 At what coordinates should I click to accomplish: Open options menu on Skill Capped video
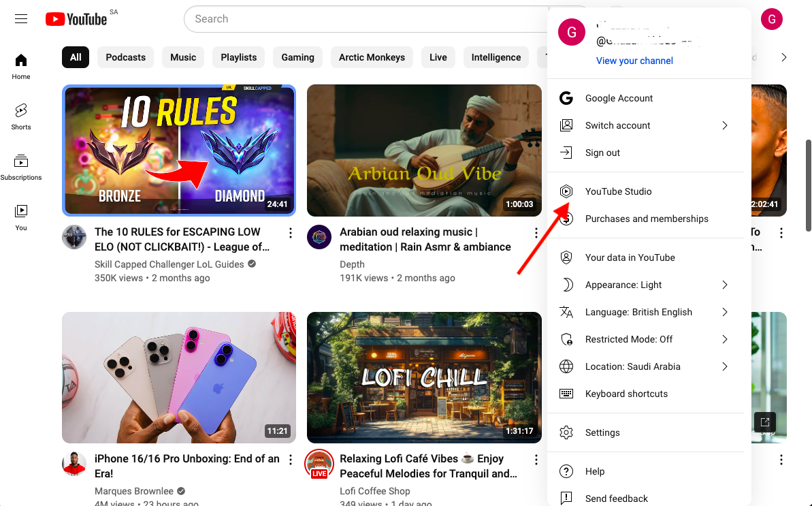click(x=291, y=232)
